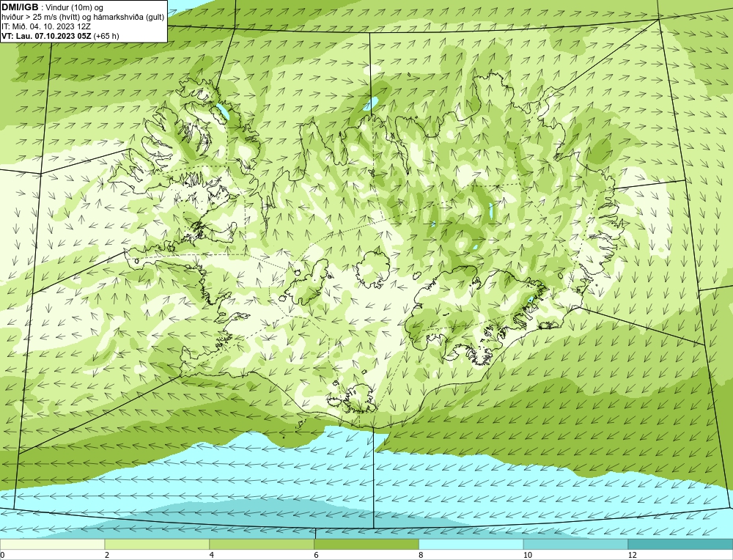This screenshot has width=733, height=560.
Task: Click the scale label '12'
Action: point(633,555)
